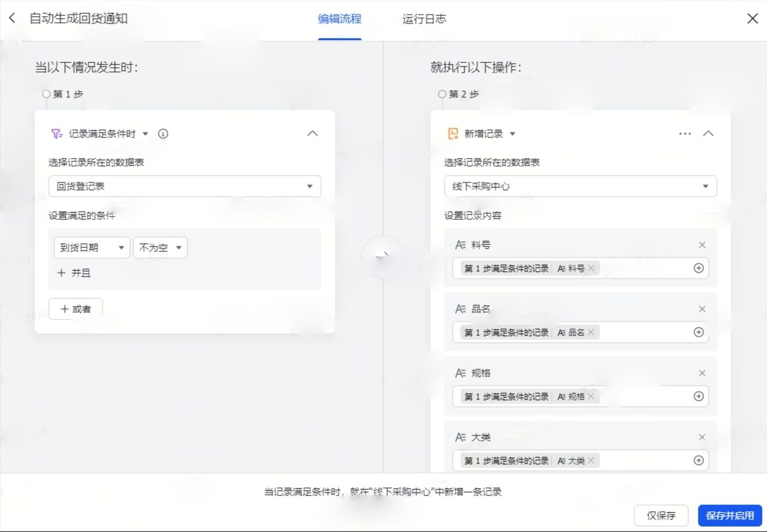Image resolution: width=767 pixels, height=532 pixels.
Task: Click the 保存并启用 button
Action: click(730, 515)
